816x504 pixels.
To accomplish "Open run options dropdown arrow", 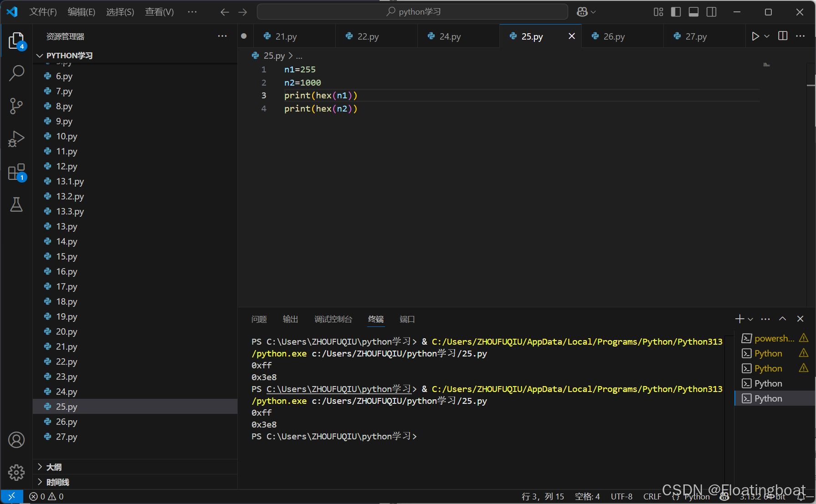I will coord(767,36).
